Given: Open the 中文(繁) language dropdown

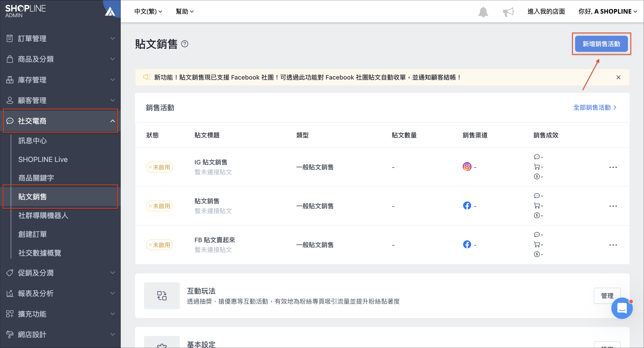Looking at the screenshot, I should tap(148, 11).
